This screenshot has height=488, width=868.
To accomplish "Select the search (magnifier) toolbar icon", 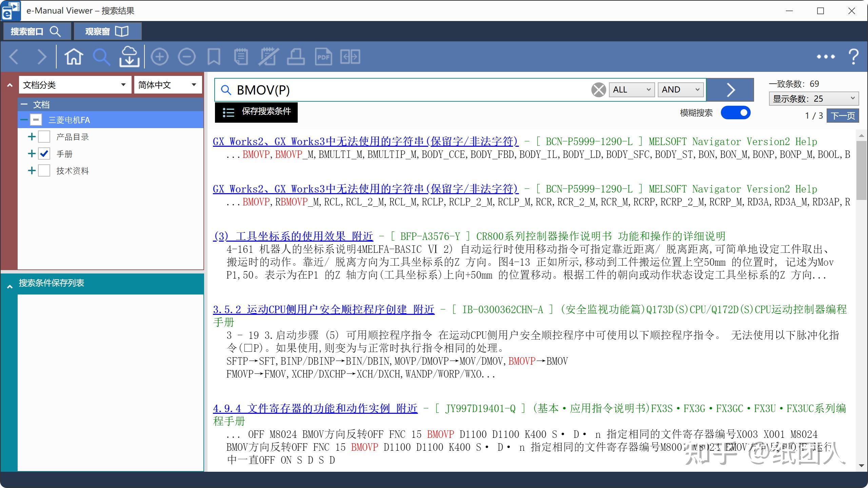I will [x=101, y=56].
